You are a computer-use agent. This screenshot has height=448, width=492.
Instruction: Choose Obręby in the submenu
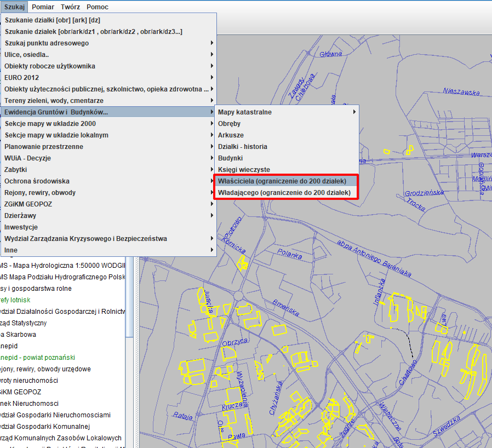click(229, 124)
